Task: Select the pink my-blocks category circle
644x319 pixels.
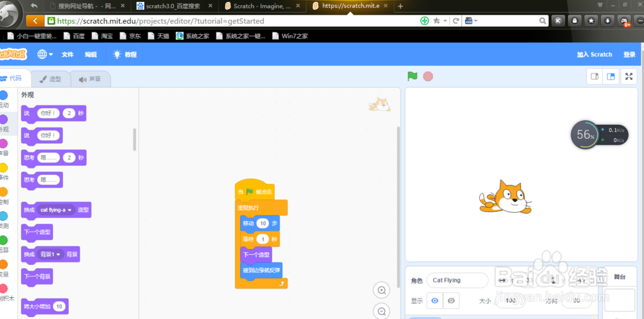Action: [3, 288]
